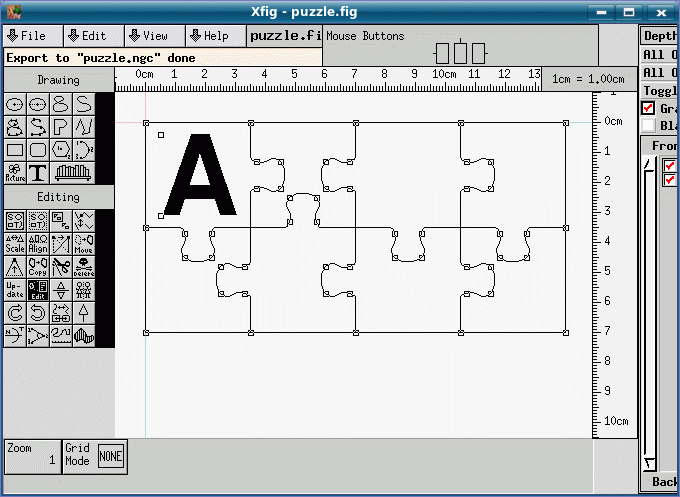680x497 pixels.
Task: Choose the rotate clockwise tool
Action: 15,313
